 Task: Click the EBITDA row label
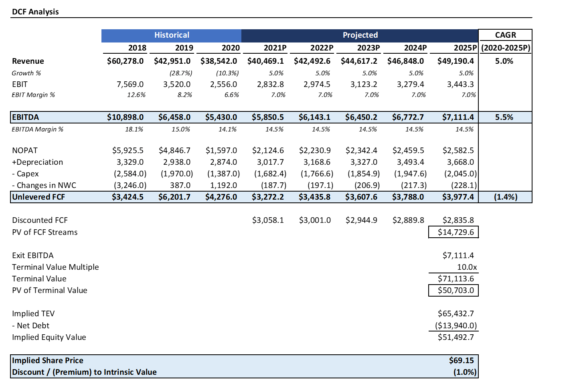(x=25, y=117)
